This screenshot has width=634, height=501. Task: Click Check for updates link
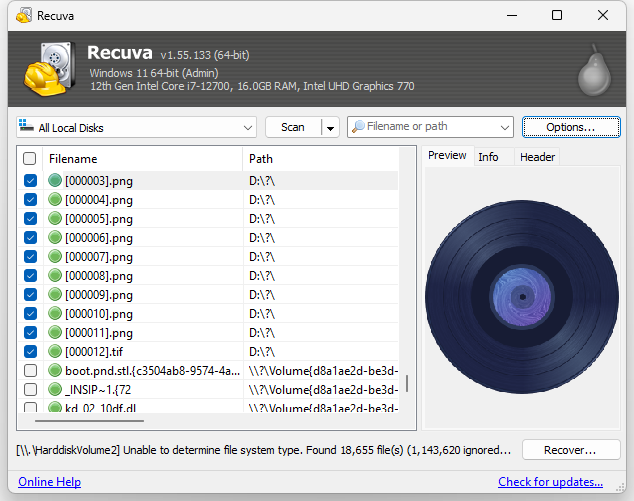click(x=550, y=482)
